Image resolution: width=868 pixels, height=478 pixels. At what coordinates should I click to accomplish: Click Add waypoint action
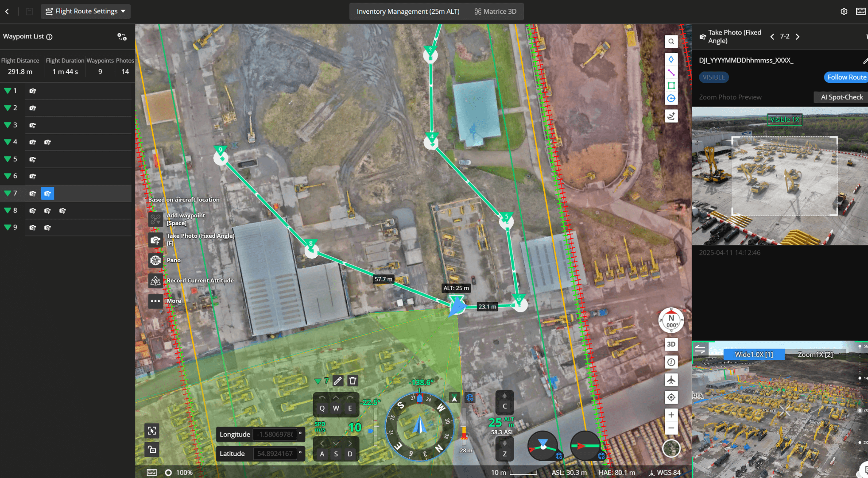click(155, 219)
